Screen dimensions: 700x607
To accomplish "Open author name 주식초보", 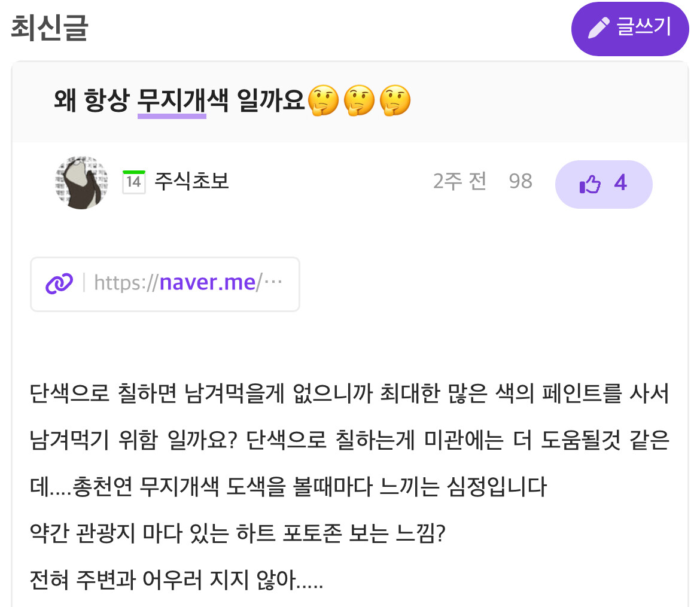I will pos(191,182).
